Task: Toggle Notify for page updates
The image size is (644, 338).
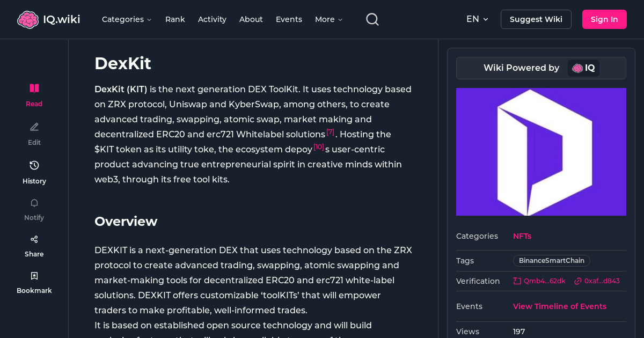Action: click(x=34, y=209)
